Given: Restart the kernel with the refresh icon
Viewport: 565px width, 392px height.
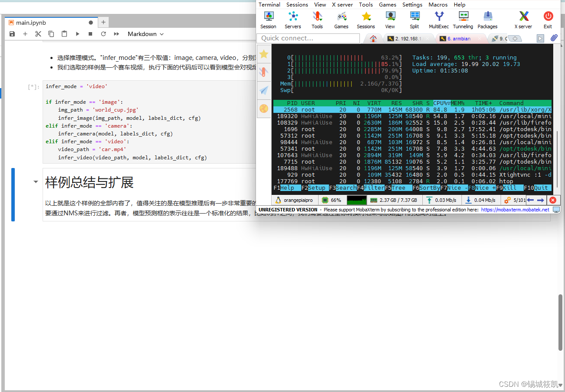Looking at the screenshot, I should pos(103,34).
